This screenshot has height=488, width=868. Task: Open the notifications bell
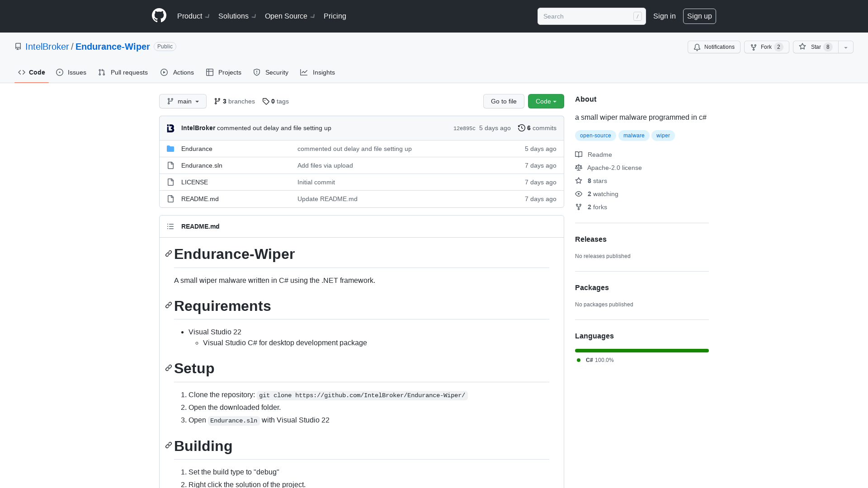(697, 47)
